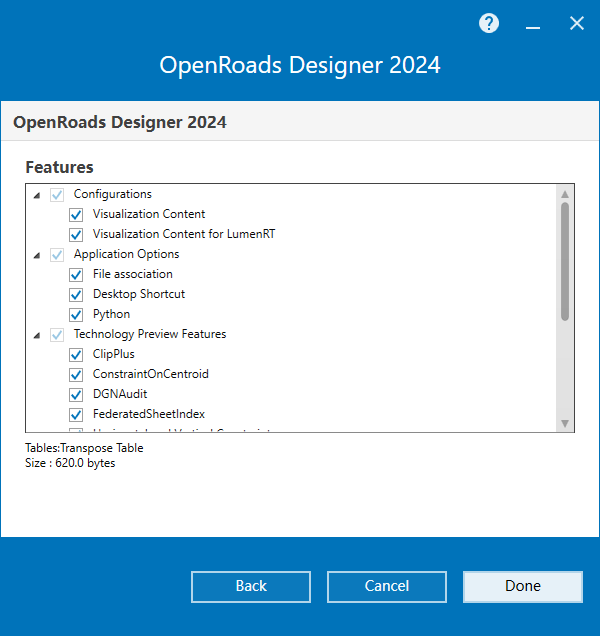Click the Tables:Transpose Table description text
The image size is (600, 636).
[x=84, y=448]
